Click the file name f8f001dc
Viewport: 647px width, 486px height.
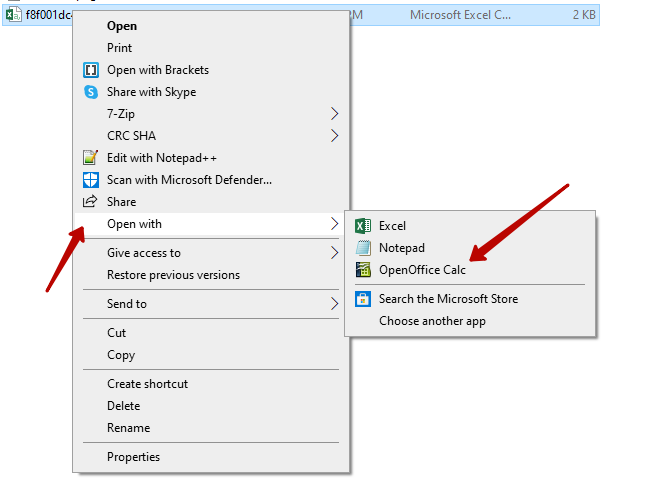click(x=48, y=15)
